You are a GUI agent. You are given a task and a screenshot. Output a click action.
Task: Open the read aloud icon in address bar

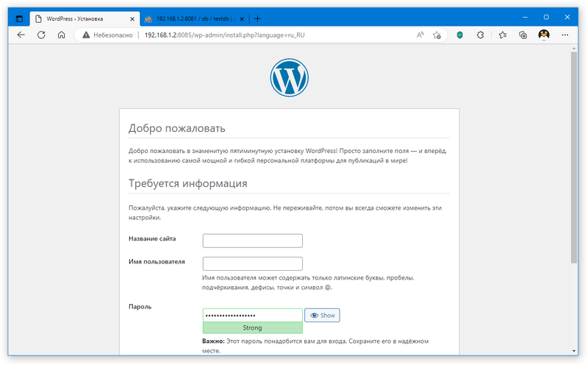[420, 35]
